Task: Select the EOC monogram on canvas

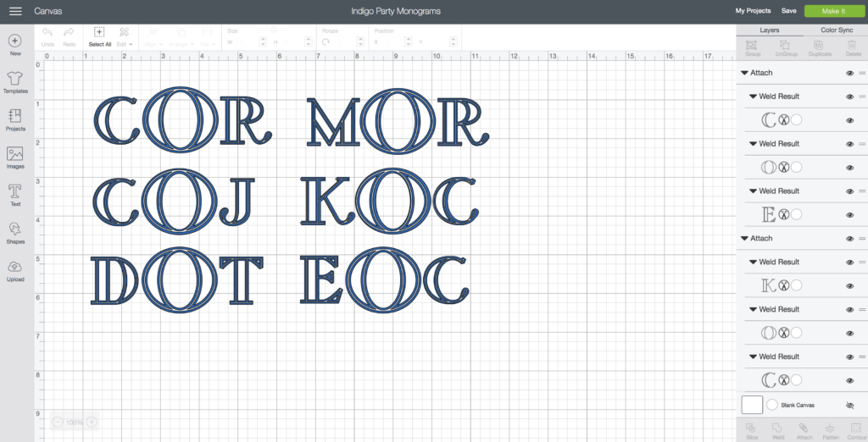Action: point(385,280)
